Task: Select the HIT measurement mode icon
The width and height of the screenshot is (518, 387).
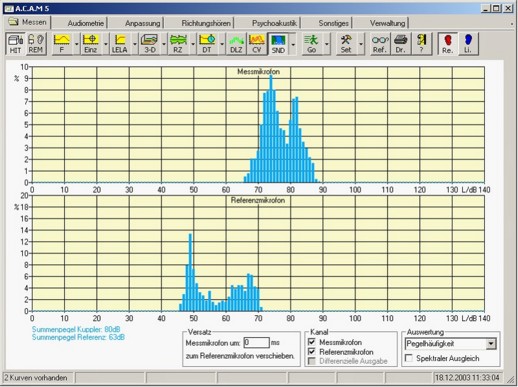Action: (15, 44)
